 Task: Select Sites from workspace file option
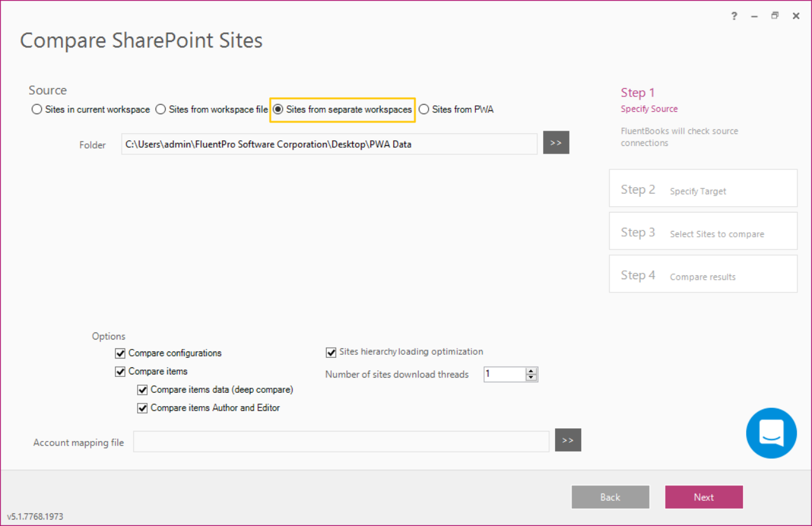click(212, 109)
